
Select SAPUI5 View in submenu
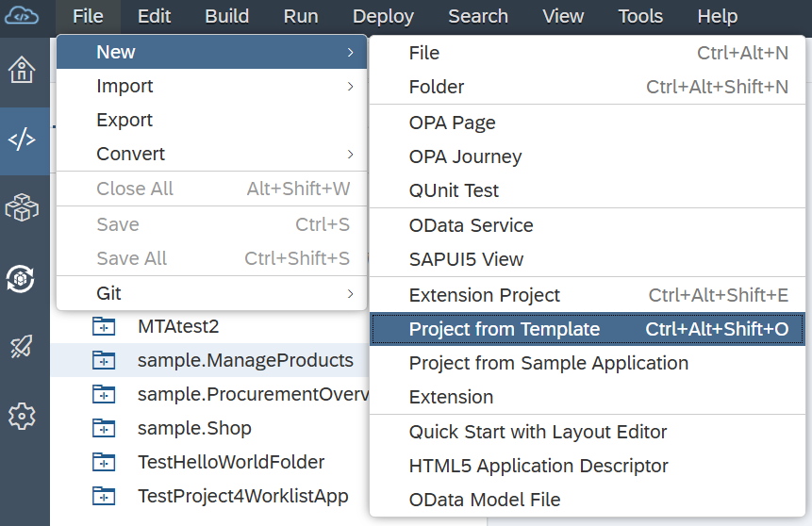588,259
